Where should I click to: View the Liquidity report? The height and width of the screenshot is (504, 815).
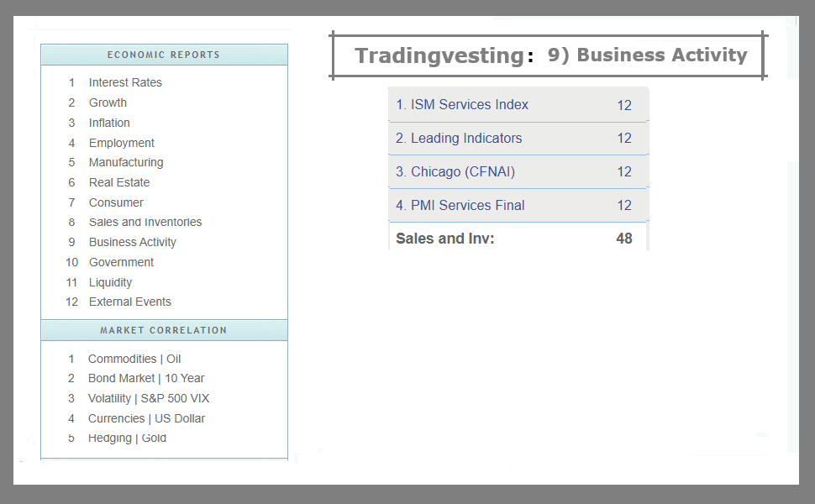[112, 282]
